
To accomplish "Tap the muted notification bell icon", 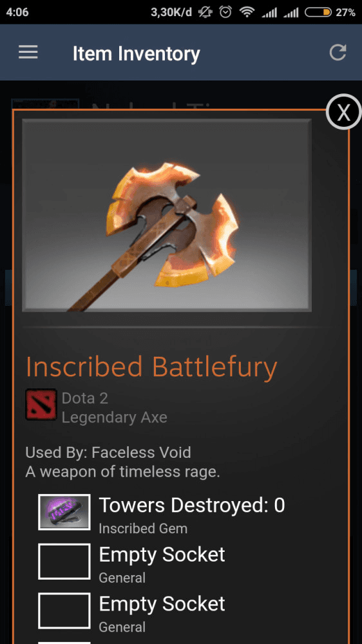I will pyautogui.click(x=204, y=12).
